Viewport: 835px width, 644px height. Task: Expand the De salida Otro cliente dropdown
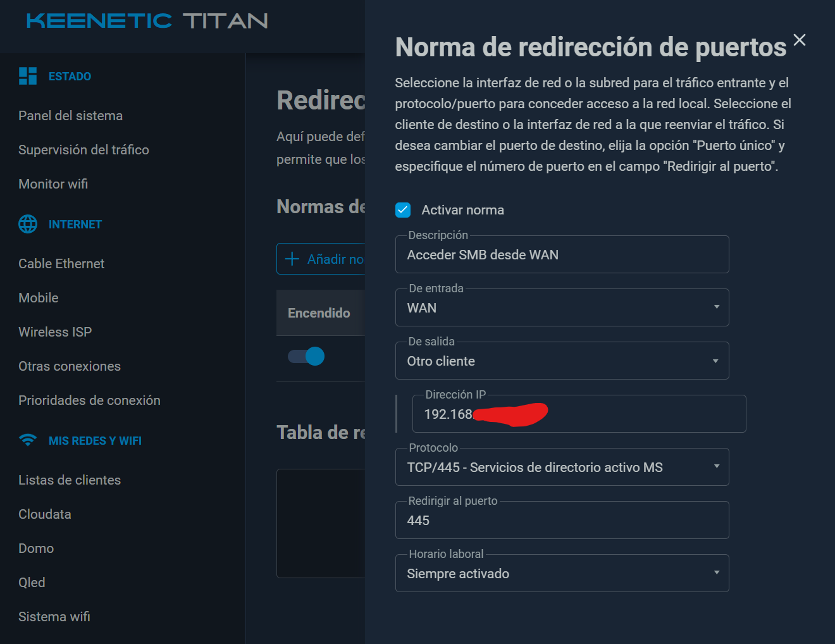(562, 361)
